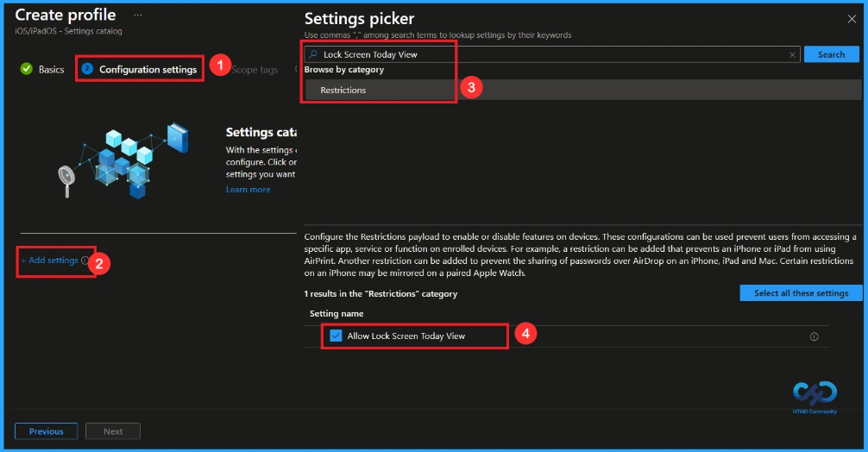Close the Settings picker pane
The image size is (868, 452).
pyautogui.click(x=852, y=19)
